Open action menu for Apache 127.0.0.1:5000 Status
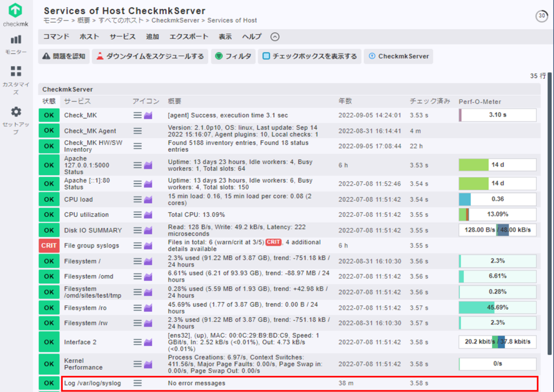The height and width of the screenshot is (392, 554). click(x=137, y=165)
